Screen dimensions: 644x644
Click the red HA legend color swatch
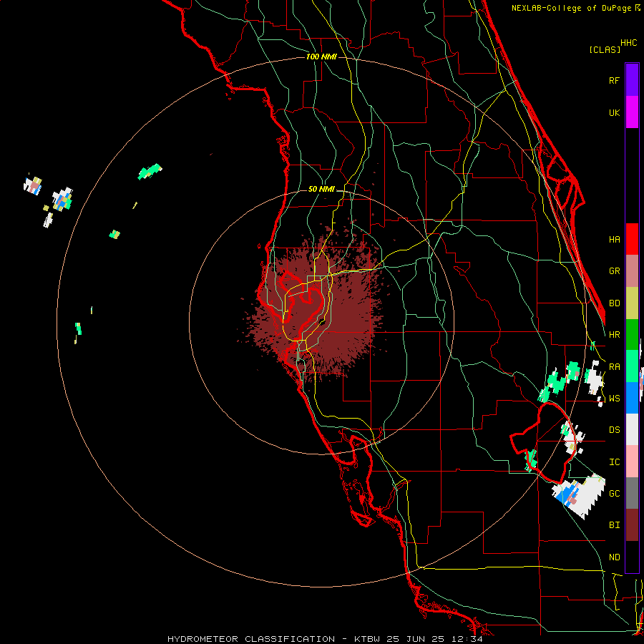pyautogui.click(x=632, y=239)
